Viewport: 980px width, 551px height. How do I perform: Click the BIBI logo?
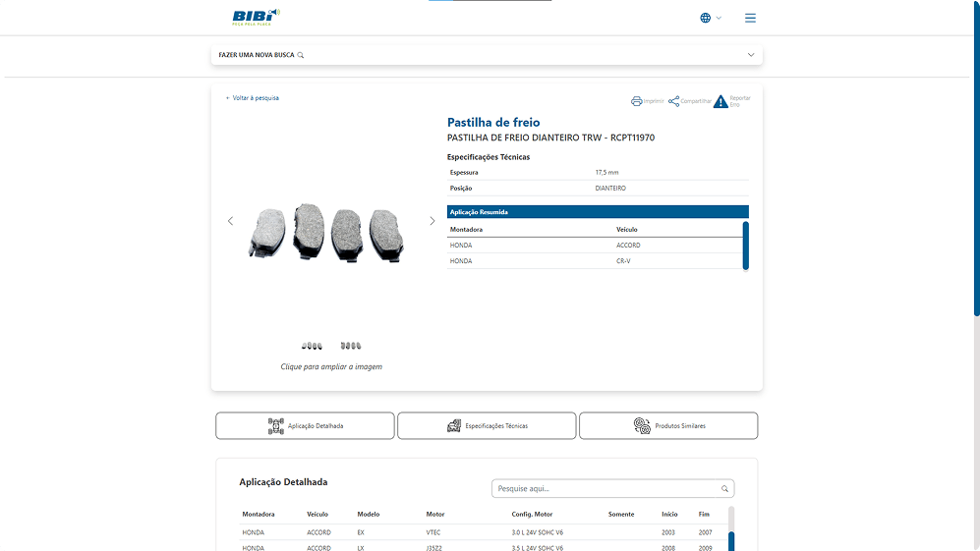[256, 17]
